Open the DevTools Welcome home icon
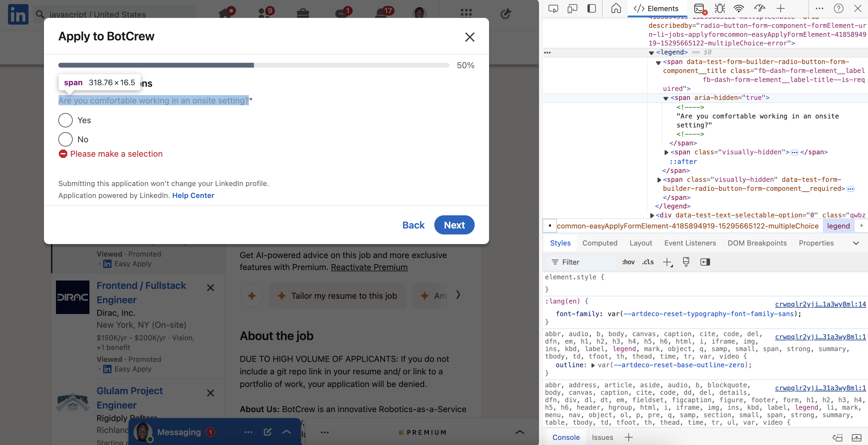 [616, 8]
